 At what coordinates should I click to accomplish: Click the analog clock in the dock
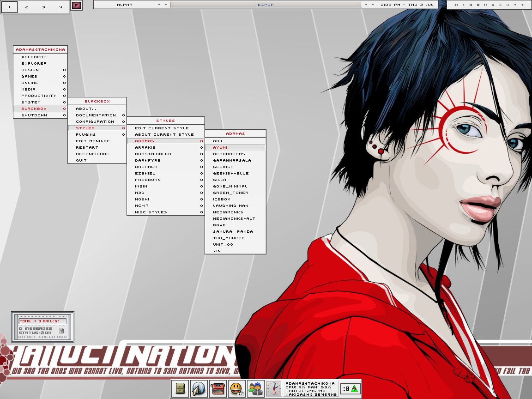tap(274, 388)
